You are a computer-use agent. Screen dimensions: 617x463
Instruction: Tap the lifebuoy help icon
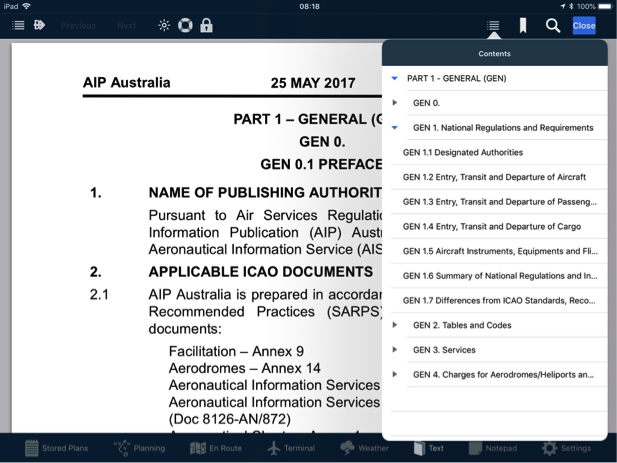click(185, 26)
